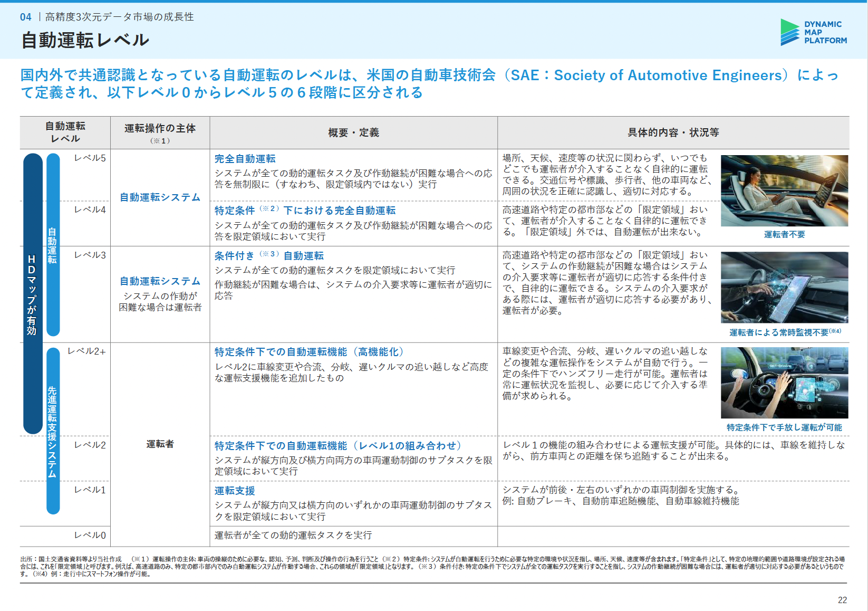The height and width of the screenshot is (611, 868).
Task: Click heading 完全自動運転
Action: click(245, 159)
